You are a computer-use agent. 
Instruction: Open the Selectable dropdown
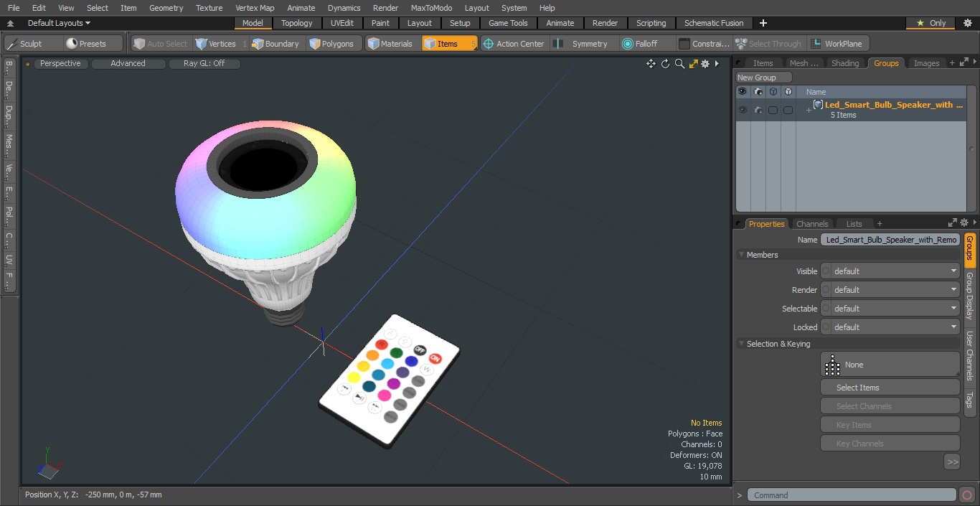(890, 309)
